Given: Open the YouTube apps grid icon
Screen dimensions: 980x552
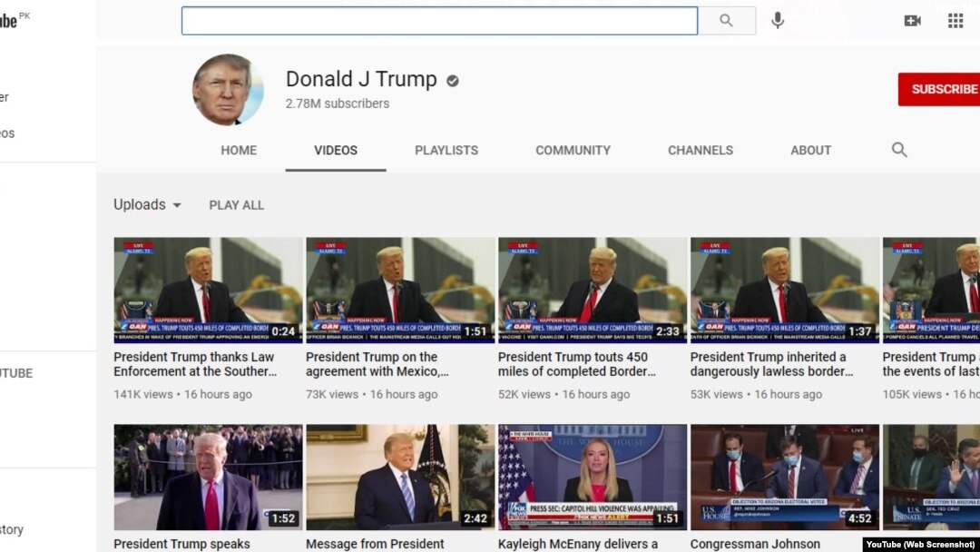Looking at the screenshot, I should 955,21.
